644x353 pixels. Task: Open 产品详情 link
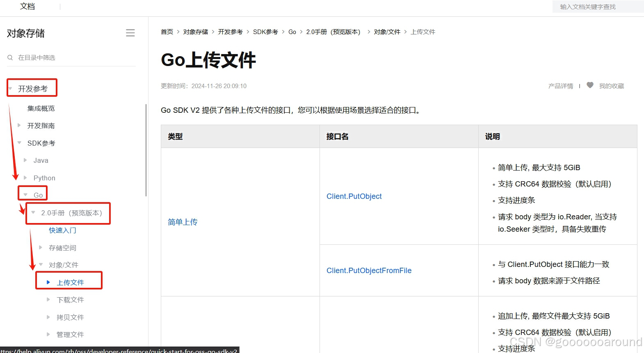coord(561,86)
